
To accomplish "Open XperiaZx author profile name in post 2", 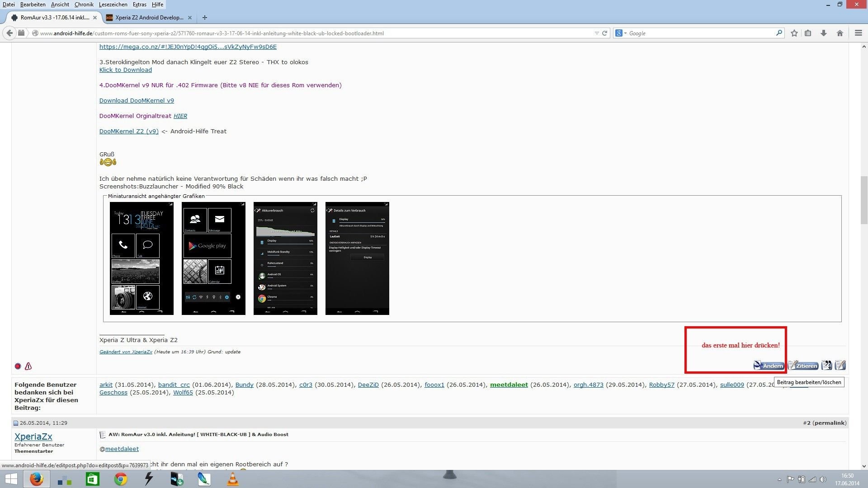I will tap(33, 437).
